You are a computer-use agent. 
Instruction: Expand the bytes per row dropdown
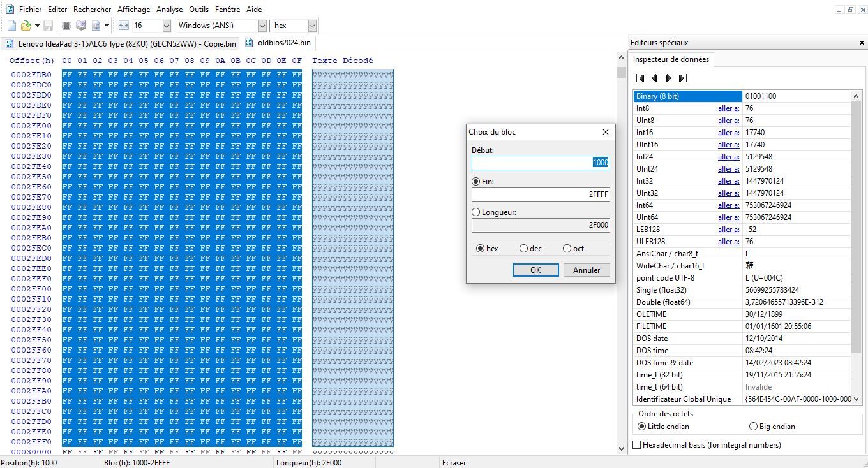167,26
